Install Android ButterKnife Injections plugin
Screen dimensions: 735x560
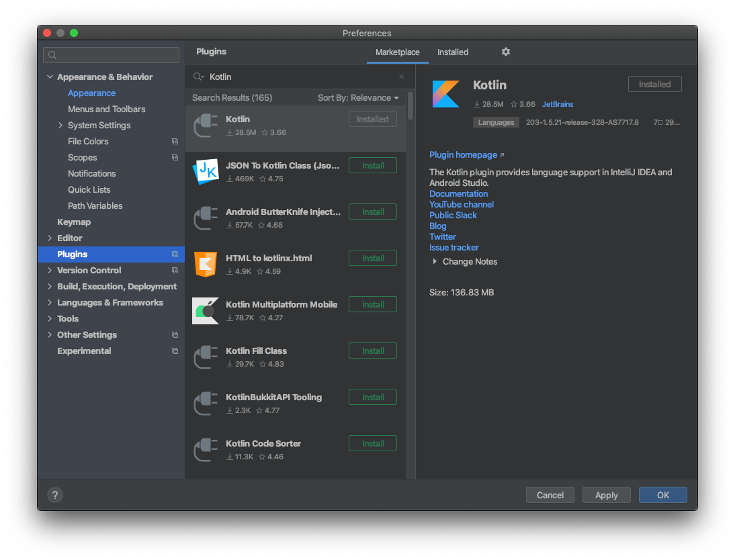pos(373,212)
